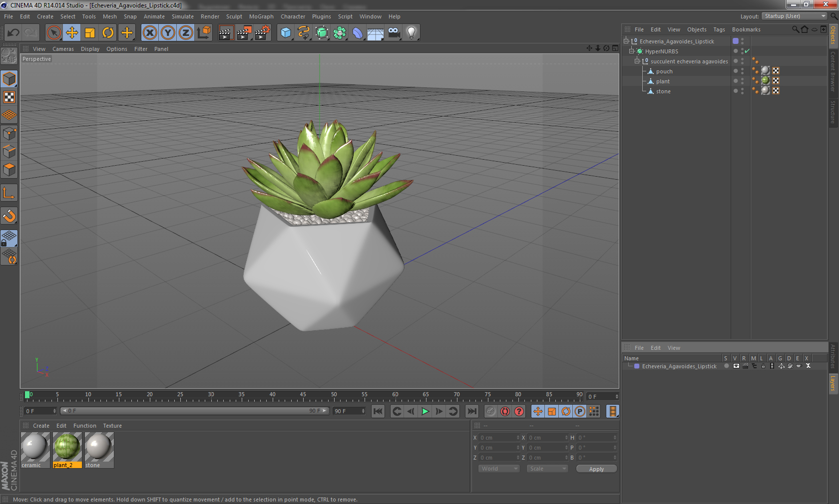Toggle HyperNURBS enabled checkmark
839x504 pixels.
747,51
